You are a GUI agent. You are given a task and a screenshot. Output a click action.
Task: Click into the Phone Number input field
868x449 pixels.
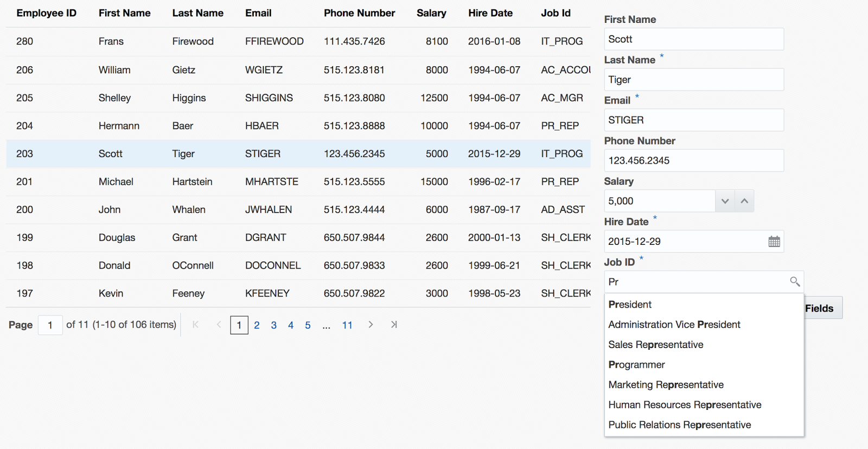pos(693,161)
